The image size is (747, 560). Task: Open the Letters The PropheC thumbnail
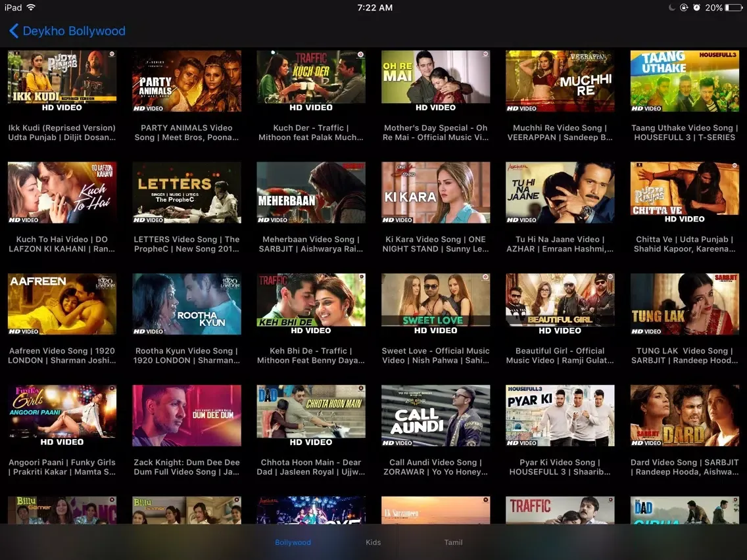187,193
